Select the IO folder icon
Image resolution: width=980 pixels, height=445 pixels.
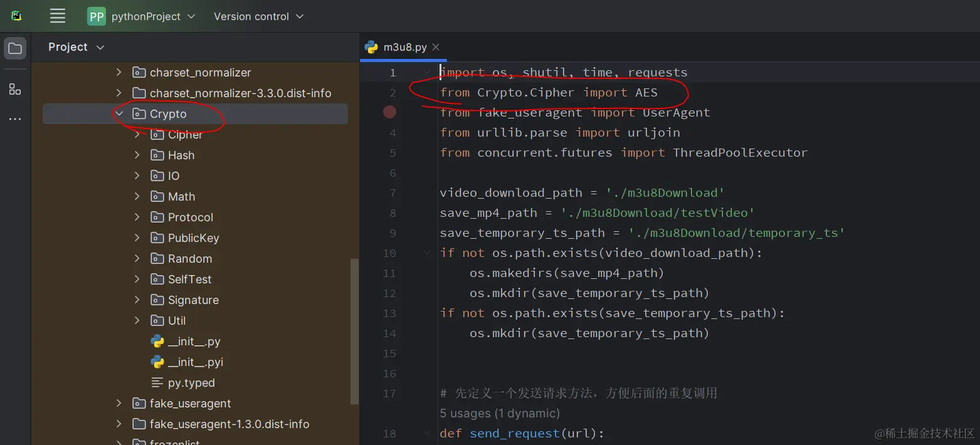click(157, 176)
